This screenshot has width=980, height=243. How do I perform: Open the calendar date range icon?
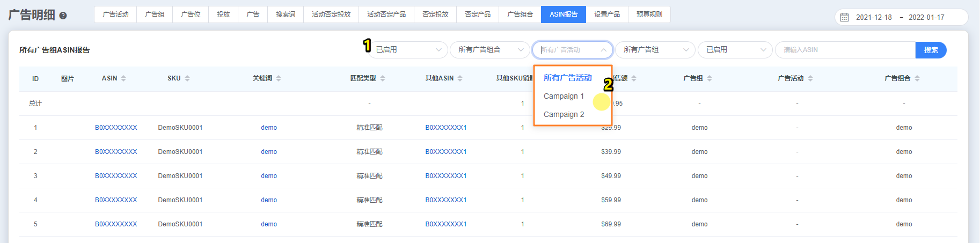[x=844, y=17]
